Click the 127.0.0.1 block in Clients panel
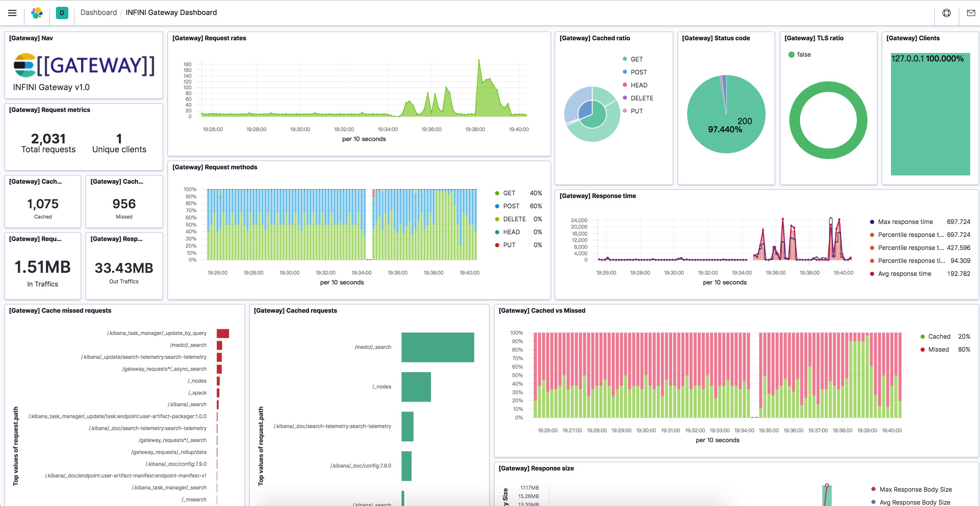 930,114
